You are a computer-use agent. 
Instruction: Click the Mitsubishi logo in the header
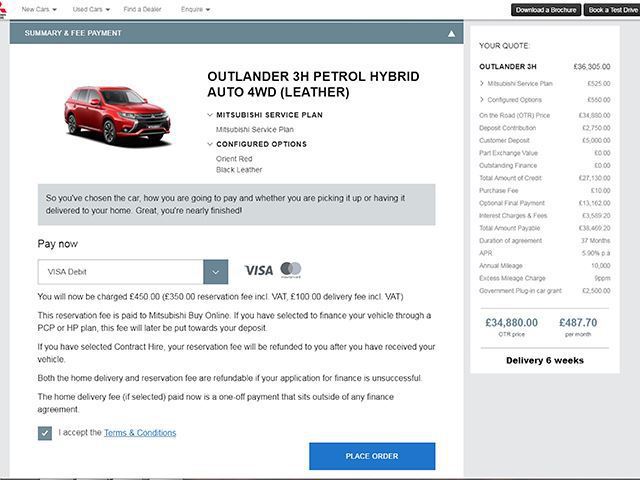2,9
